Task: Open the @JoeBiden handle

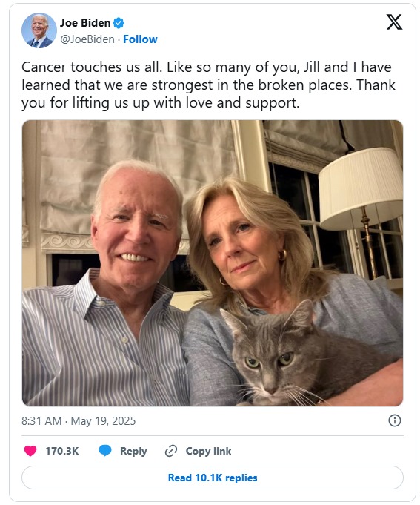Action: click(x=87, y=39)
